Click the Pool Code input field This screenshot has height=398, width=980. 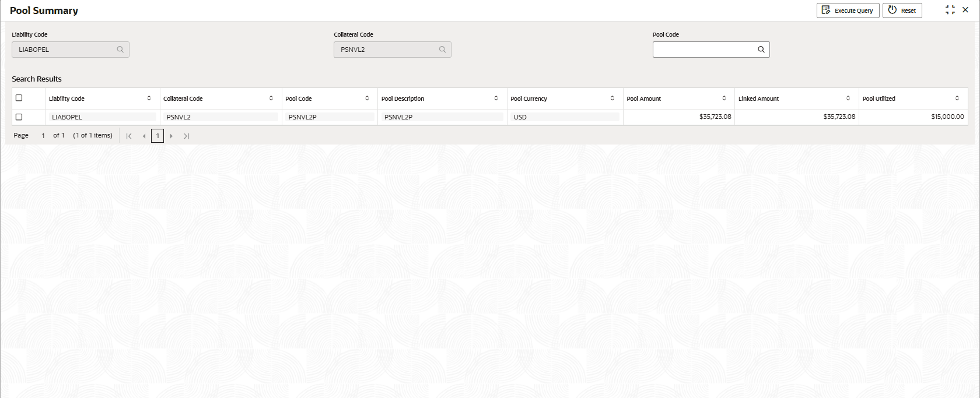[x=703, y=50]
